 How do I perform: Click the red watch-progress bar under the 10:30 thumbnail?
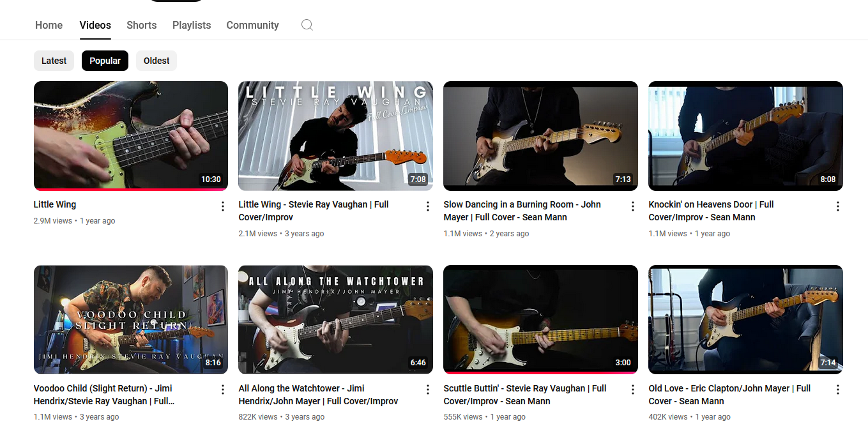point(131,190)
